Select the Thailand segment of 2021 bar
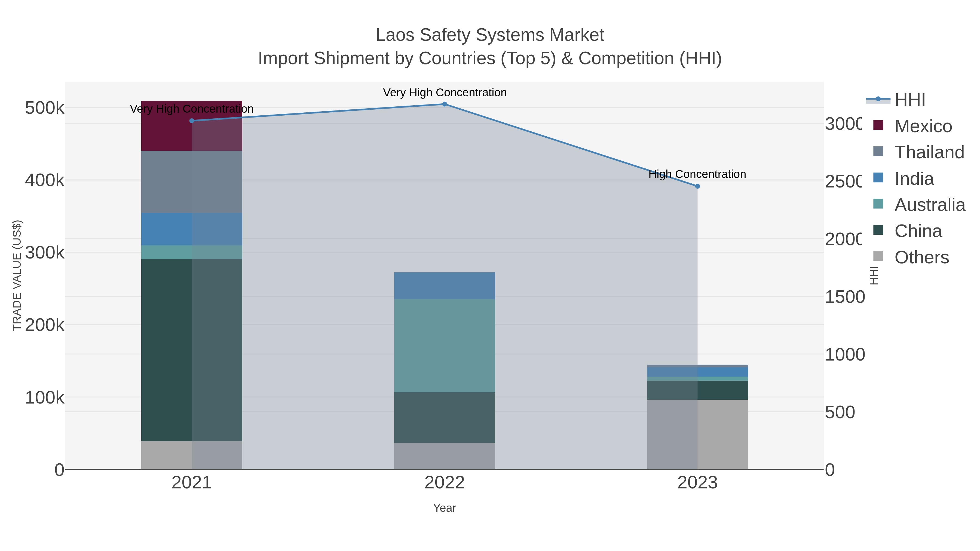 tap(192, 182)
